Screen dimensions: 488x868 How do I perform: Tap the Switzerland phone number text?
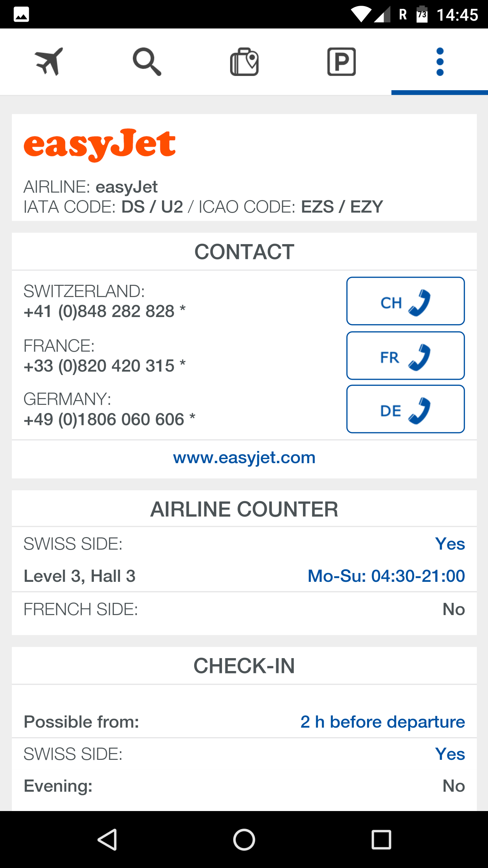coord(105,311)
